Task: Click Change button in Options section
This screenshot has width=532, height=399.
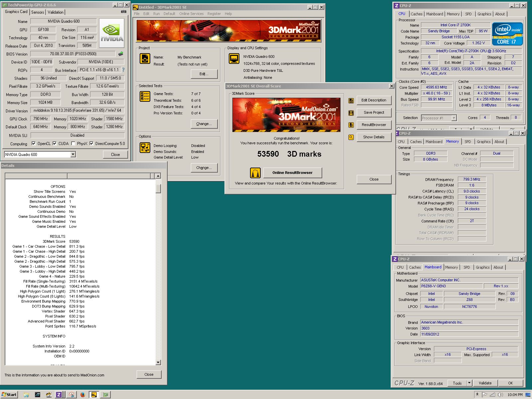Action: coord(204,168)
